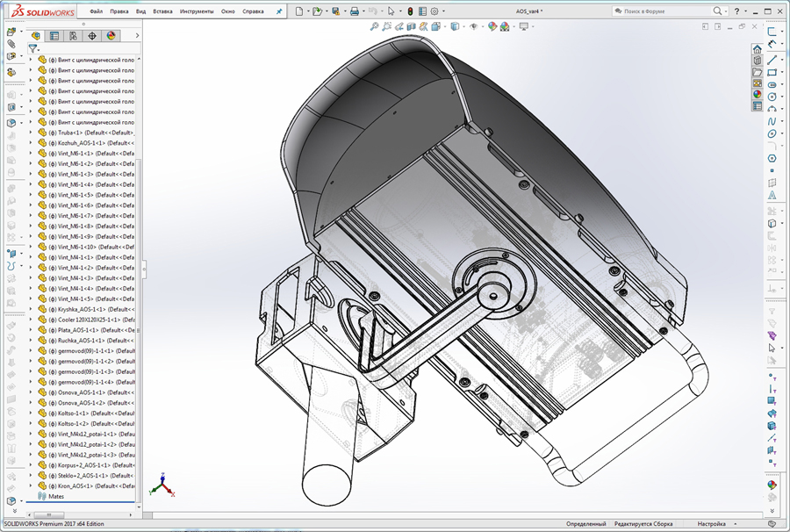Activate the Section View tool

[x=412, y=28]
